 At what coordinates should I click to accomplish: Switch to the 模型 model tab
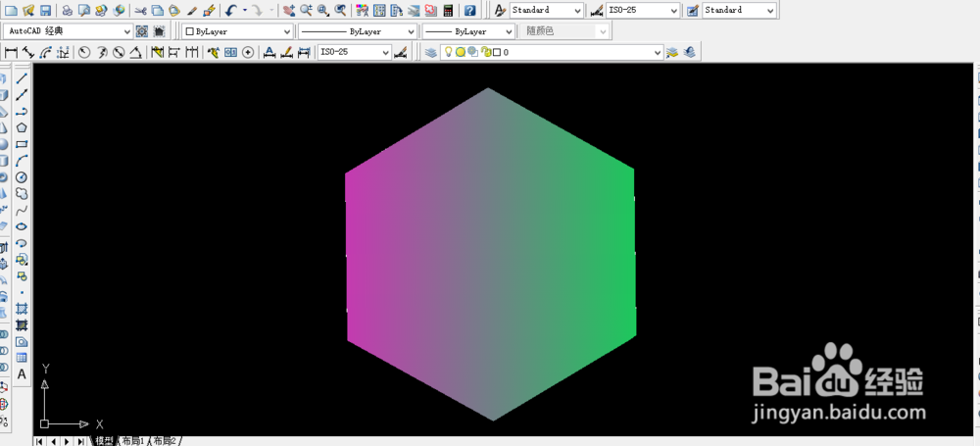105,441
